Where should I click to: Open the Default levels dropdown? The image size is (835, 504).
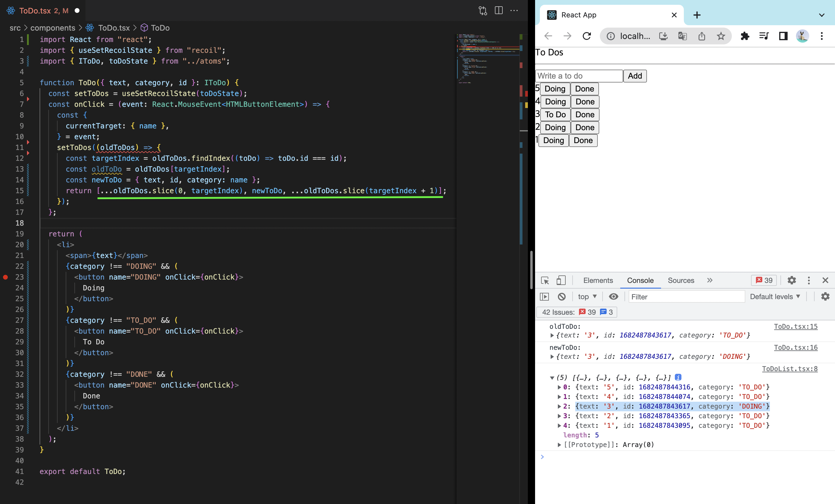[x=775, y=297]
